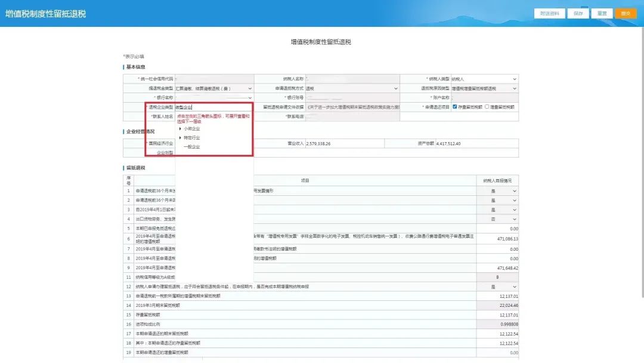Click the 统一社会信用代码 field

[x=214, y=79]
